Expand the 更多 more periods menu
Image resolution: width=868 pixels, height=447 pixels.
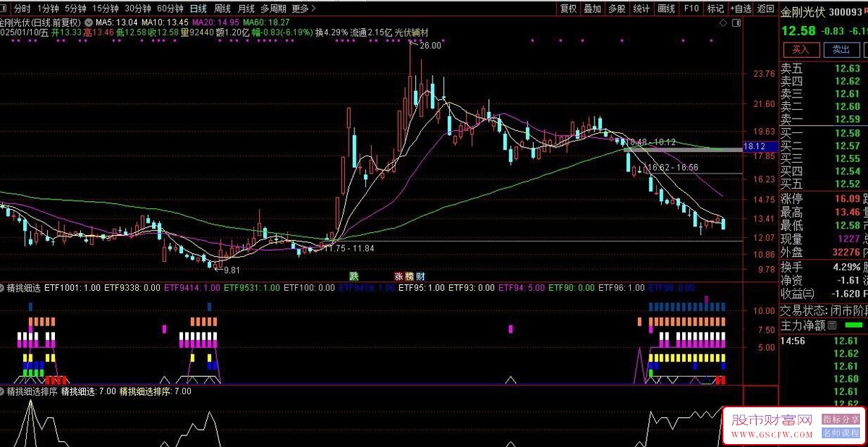point(304,9)
